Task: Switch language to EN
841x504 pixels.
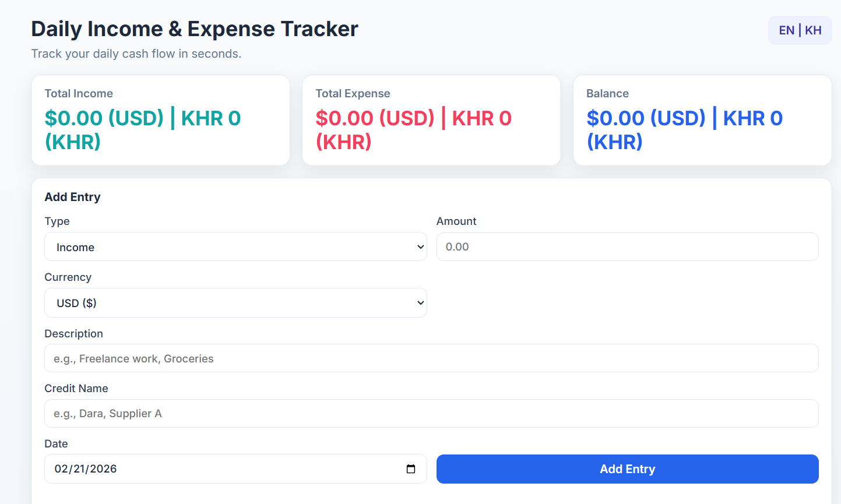Action: [786, 30]
